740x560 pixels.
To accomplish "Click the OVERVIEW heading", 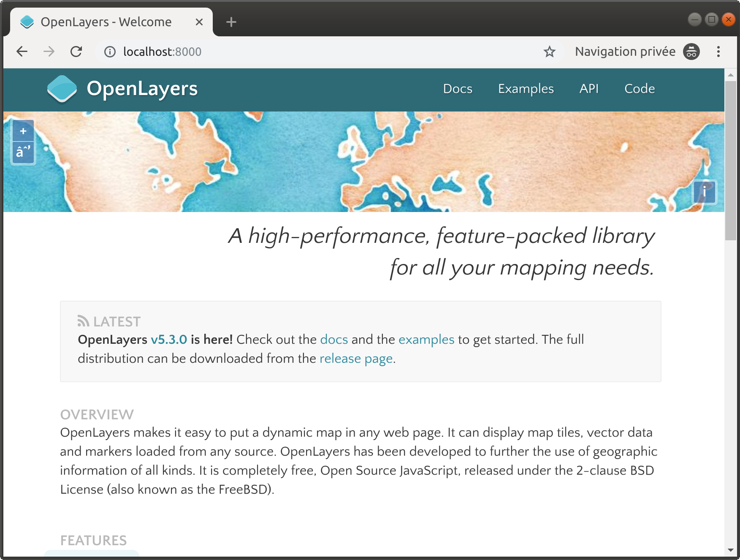I will coord(97,415).
